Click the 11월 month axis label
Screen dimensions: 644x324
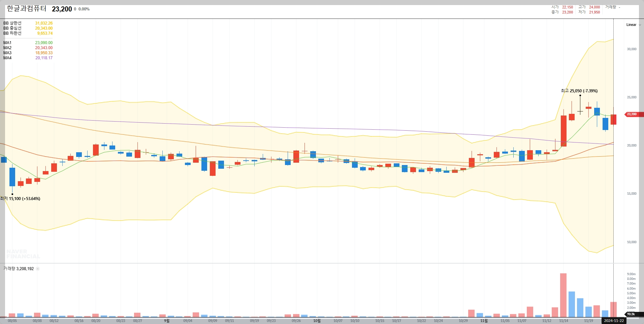coord(484,321)
